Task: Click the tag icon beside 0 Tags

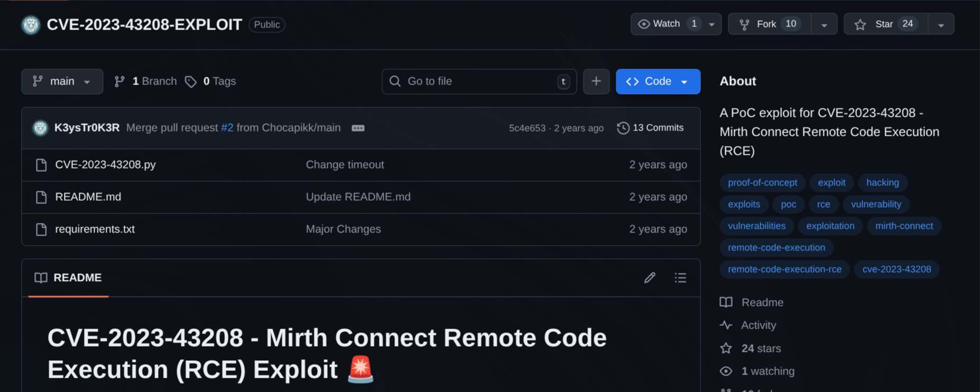Action: click(191, 82)
